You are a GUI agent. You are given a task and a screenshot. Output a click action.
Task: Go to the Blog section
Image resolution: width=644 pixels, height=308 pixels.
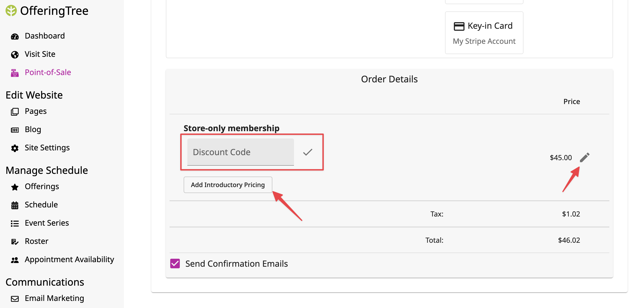pos(33,129)
